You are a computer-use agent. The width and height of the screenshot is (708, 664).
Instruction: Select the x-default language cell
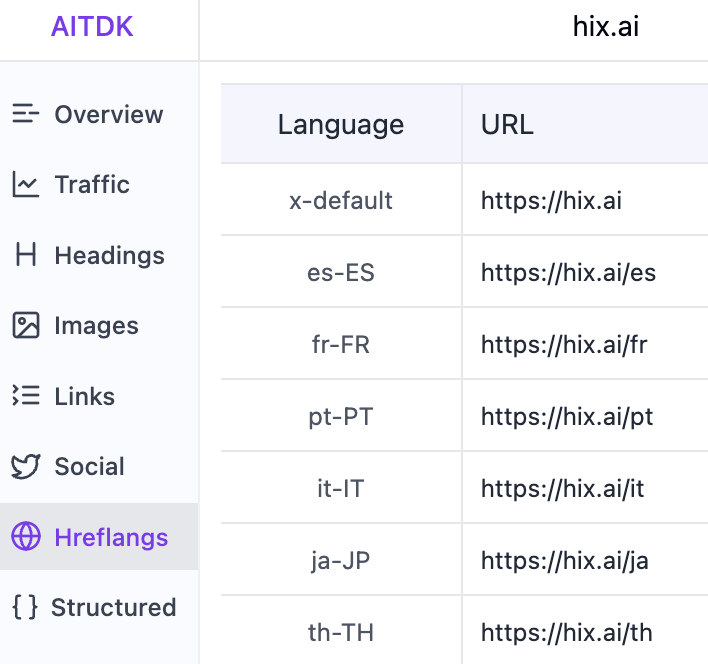coord(341,200)
